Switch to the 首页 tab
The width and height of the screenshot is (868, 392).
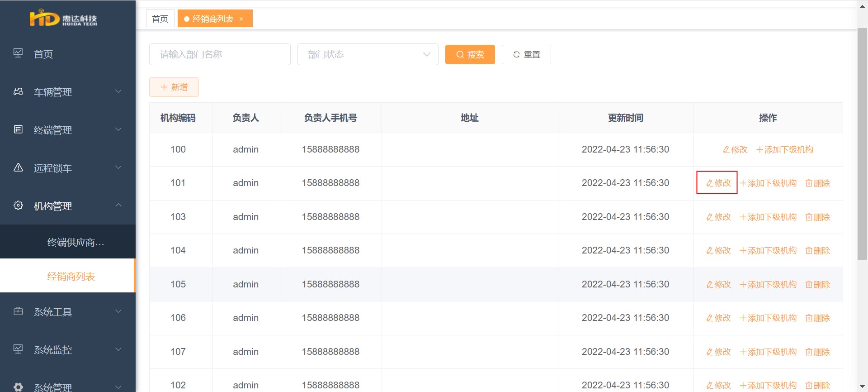(160, 19)
